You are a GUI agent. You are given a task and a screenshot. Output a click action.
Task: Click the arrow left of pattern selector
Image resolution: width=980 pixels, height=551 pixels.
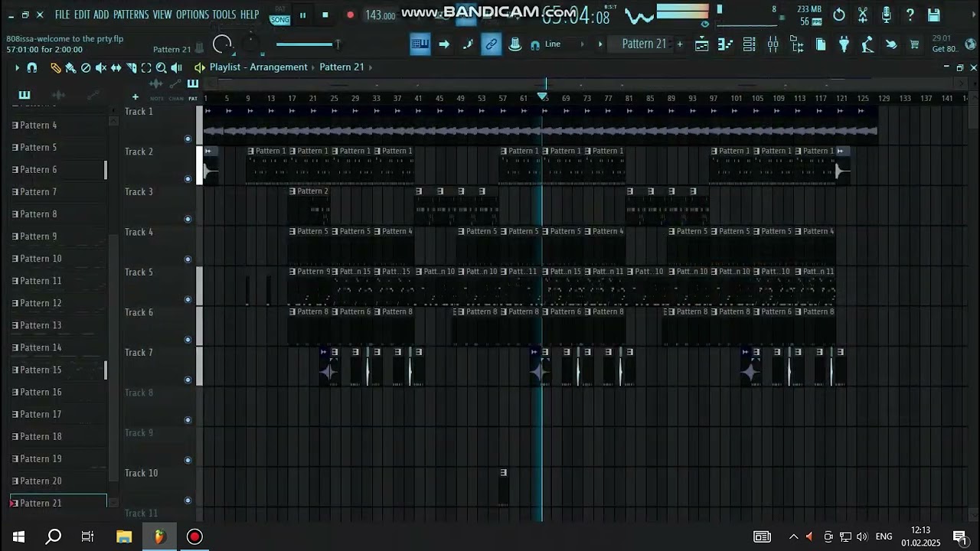pyautogui.click(x=600, y=44)
